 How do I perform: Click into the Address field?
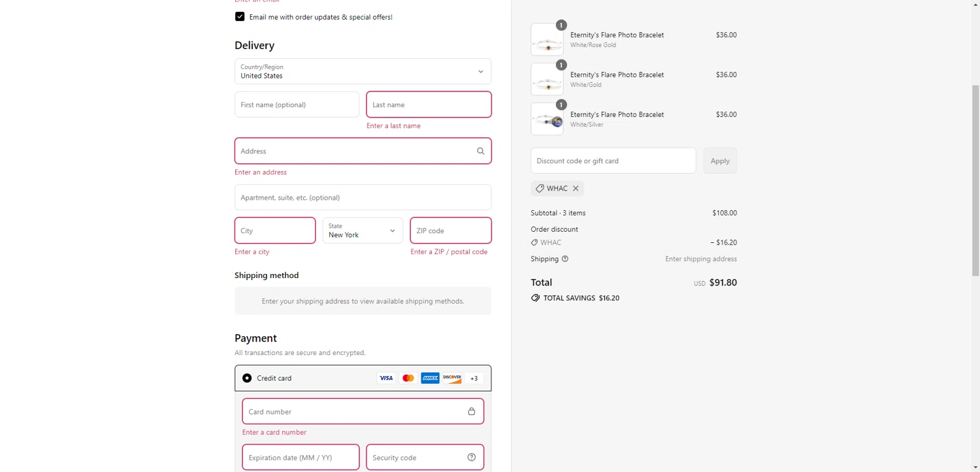pos(363,151)
